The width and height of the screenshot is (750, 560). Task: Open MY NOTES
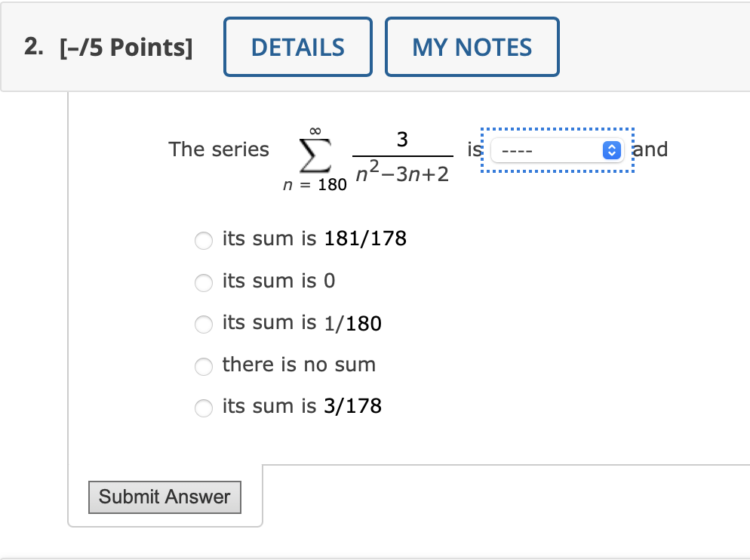[472, 46]
